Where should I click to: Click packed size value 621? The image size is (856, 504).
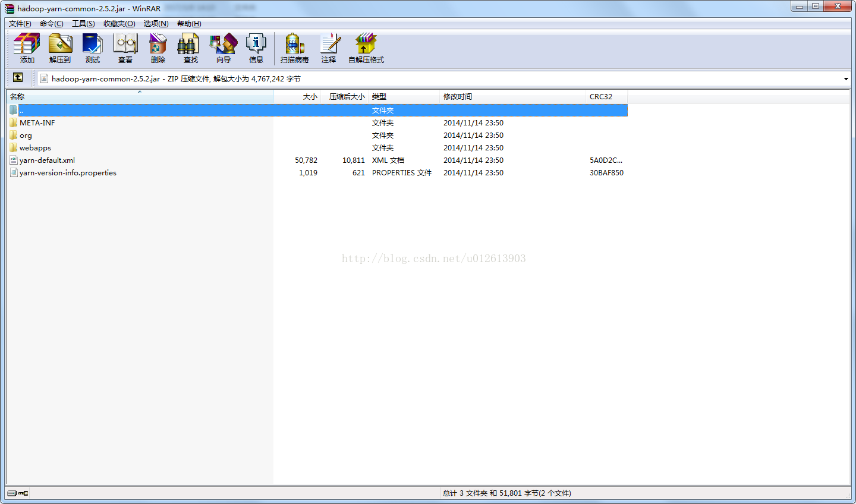click(358, 172)
